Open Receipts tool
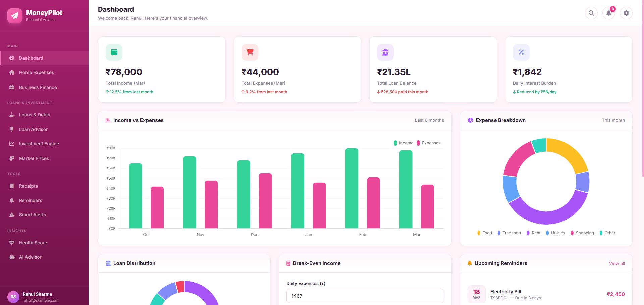This screenshot has height=305, width=644. point(44,186)
